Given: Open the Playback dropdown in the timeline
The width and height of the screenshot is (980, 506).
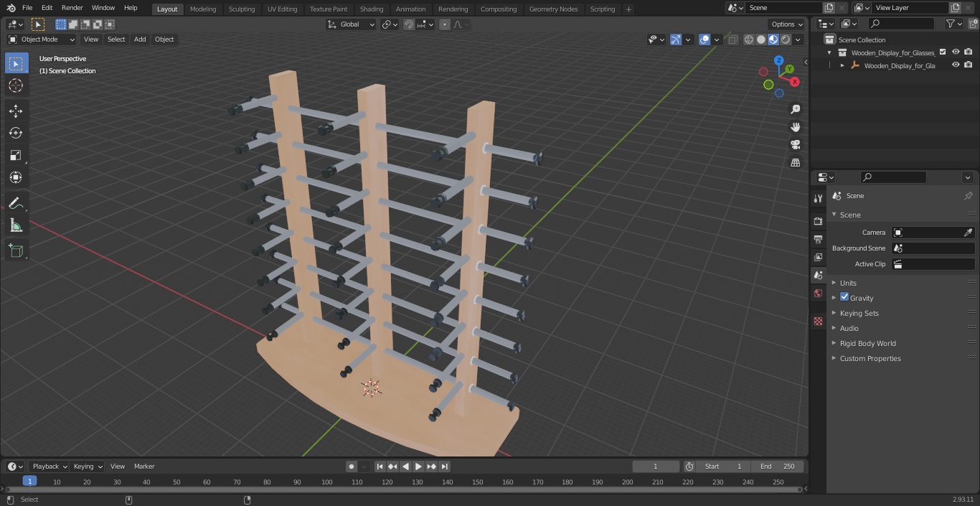Looking at the screenshot, I should coord(50,467).
